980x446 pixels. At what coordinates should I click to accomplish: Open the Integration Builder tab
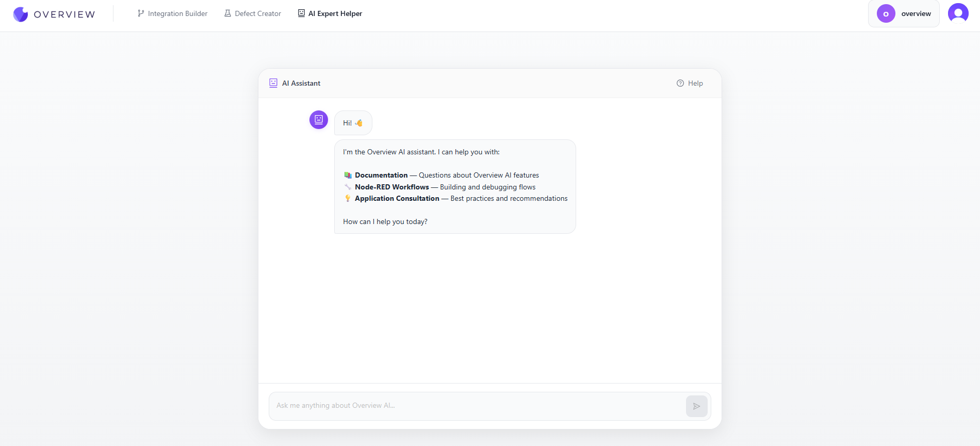click(177, 13)
